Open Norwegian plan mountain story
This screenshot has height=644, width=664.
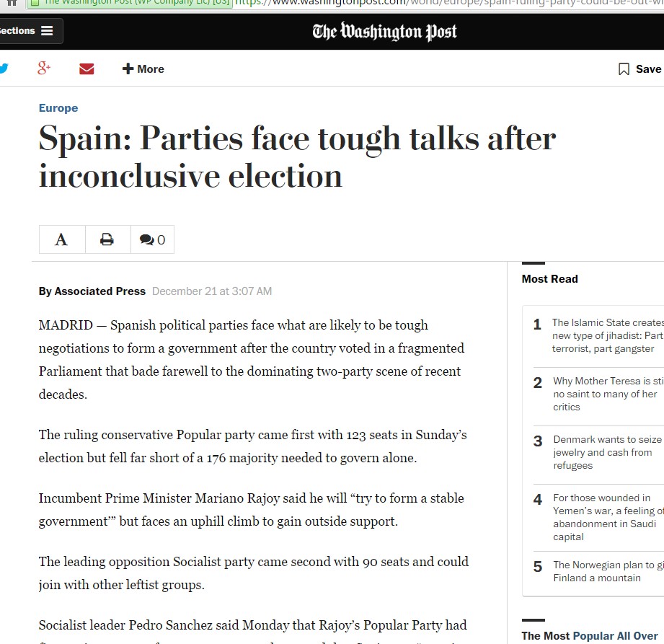pyautogui.click(x=607, y=571)
